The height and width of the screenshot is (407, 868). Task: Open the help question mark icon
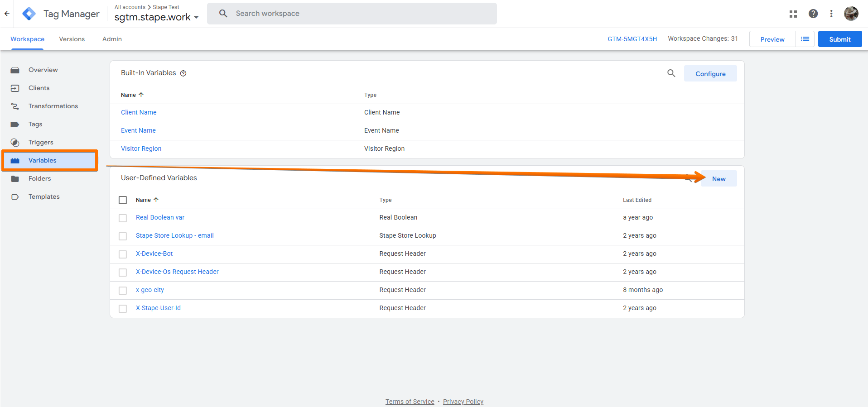[x=813, y=14]
